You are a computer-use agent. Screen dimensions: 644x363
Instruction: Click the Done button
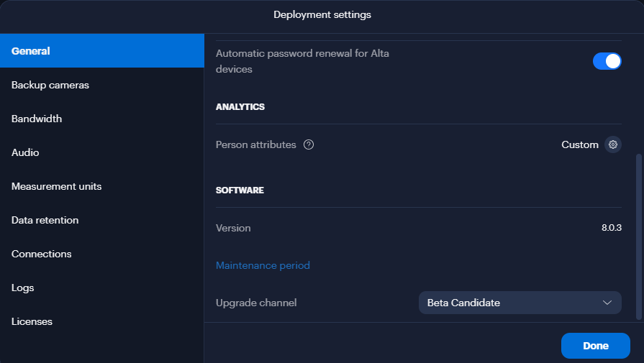coord(596,346)
